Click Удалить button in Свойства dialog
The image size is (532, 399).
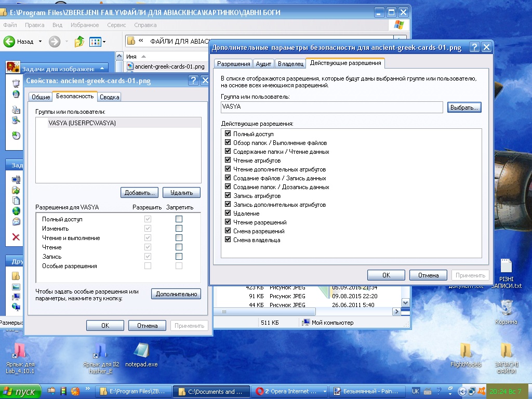click(x=181, y=192)
